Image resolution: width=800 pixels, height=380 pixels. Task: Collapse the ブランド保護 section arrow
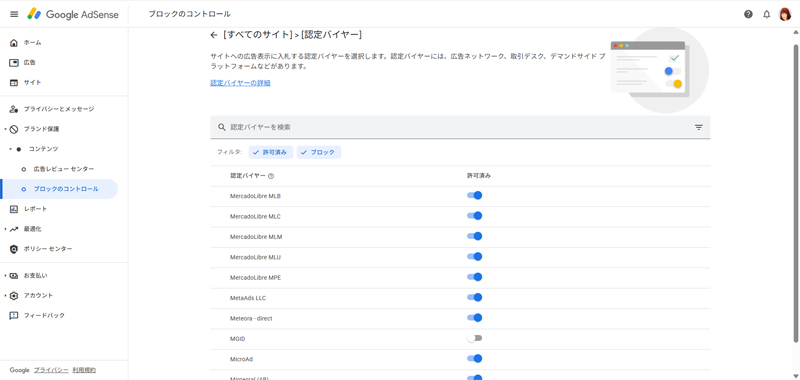(5, 129)
